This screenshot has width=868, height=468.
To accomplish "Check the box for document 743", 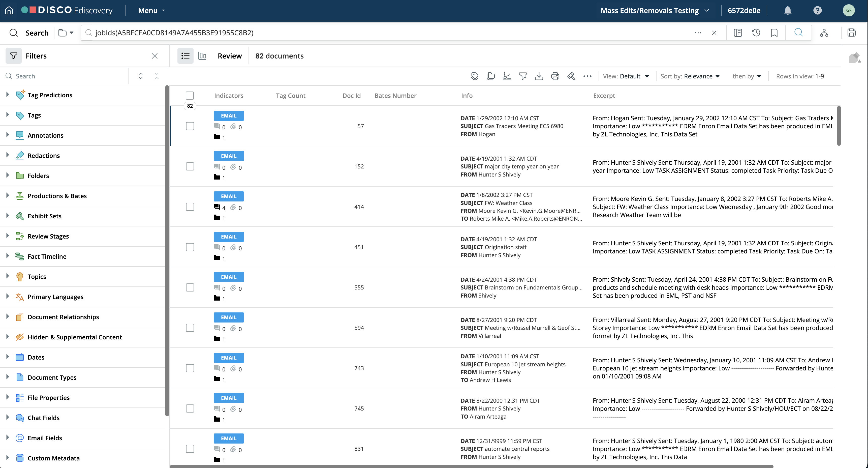I will tap(190, 368).
